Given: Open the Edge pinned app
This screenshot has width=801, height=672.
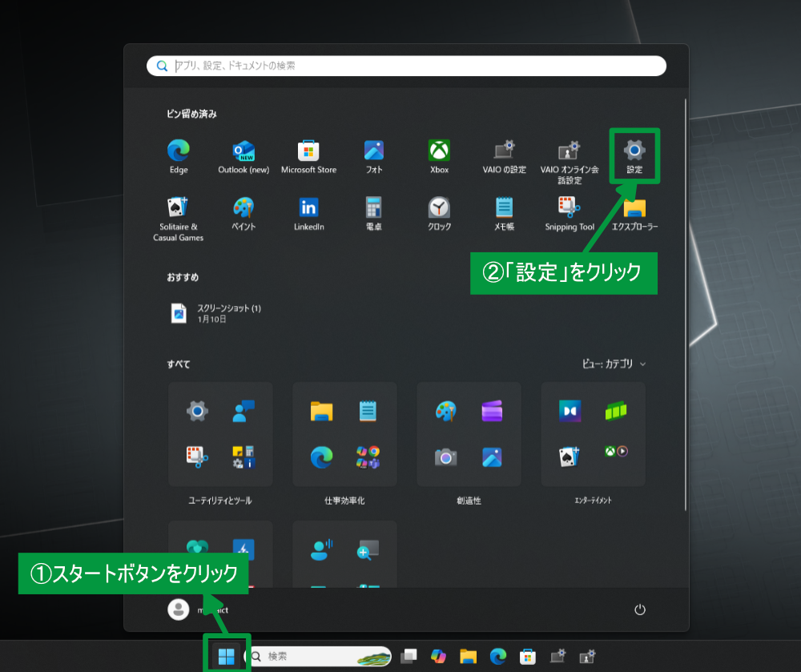Looking at the screenshot, I should pyautogui.click(x=179, y=151).
